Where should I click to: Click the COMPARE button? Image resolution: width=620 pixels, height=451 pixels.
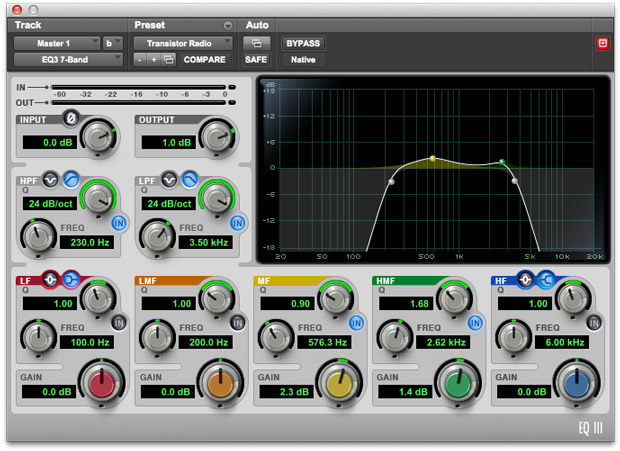click(204, 60)
